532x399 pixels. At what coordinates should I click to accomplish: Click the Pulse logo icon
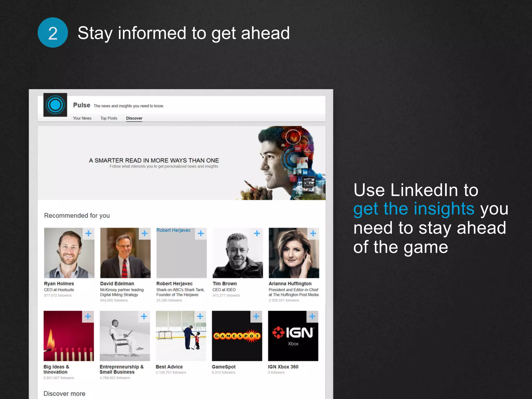[x=55, y=105]
